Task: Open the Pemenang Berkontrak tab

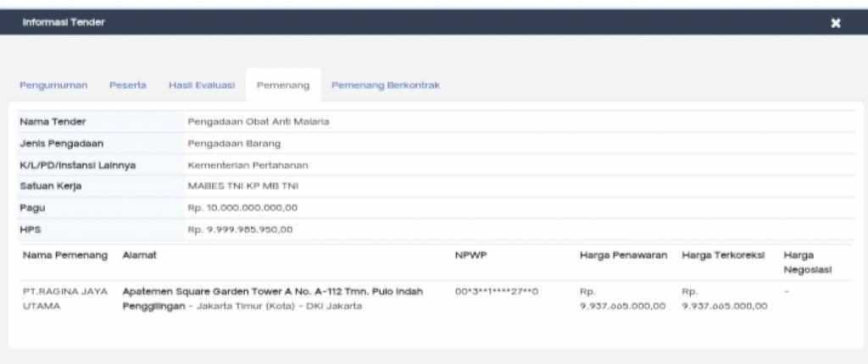Action: pyautogui.click(x=385, y=85)
